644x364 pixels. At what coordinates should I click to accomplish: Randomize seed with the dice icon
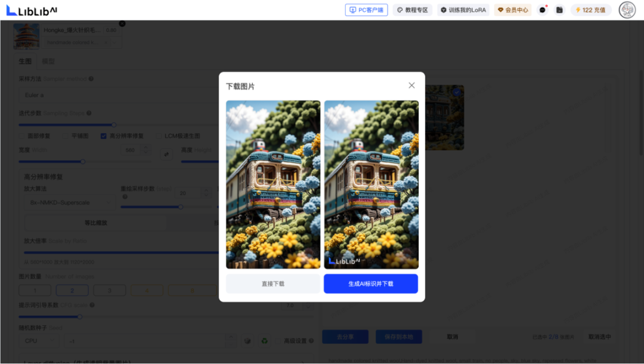(247, 341)
